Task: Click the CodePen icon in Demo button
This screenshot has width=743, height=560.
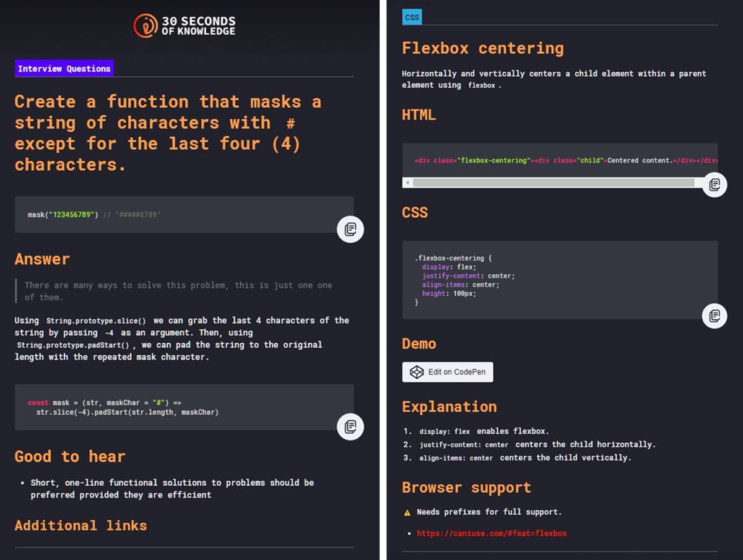Action: pyautogui.click(x=417, y=372)
